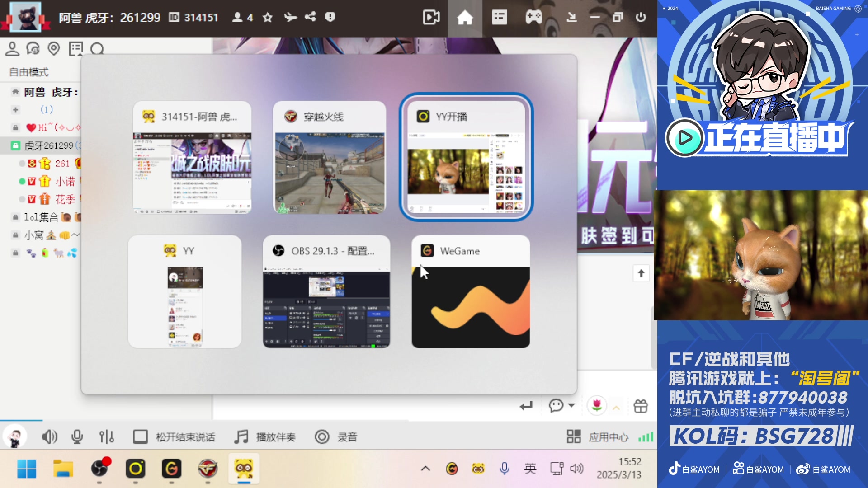The width and height of the screenshot is (868, 488).
Task: Open the contacts person icon in sidebar
Action: tap(12, 48)
